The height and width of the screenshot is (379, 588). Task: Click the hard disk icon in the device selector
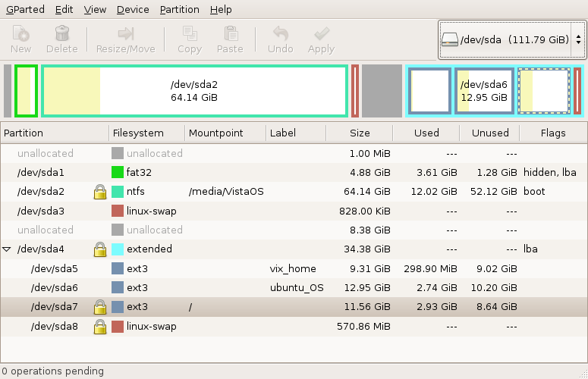[450, 39]
